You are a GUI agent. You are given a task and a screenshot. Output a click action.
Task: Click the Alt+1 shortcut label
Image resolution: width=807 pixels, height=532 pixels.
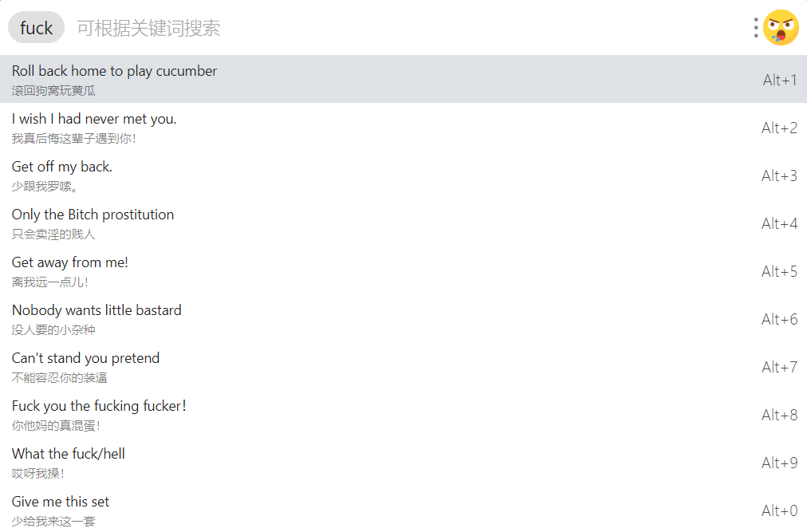(780, 80)
